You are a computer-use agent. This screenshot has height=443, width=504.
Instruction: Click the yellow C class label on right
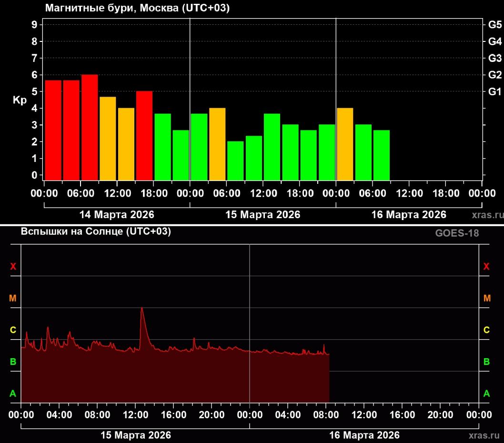click(x=487, y=330)
